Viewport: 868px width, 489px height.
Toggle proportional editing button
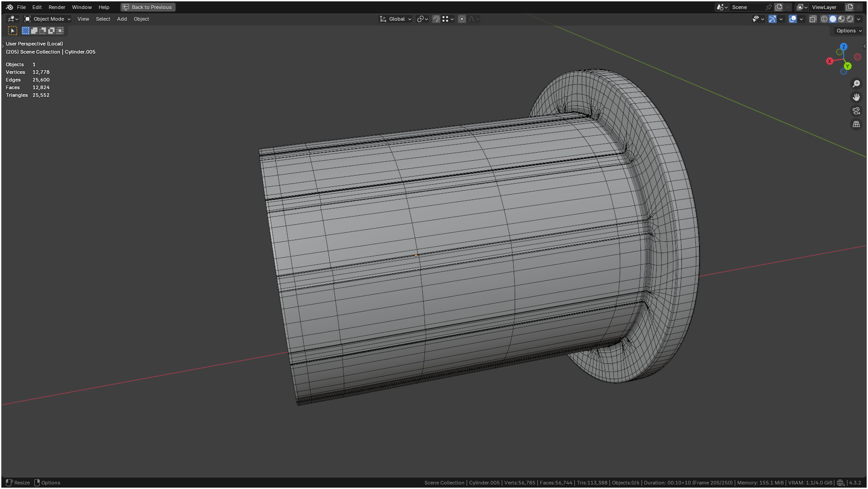(462, 19)
